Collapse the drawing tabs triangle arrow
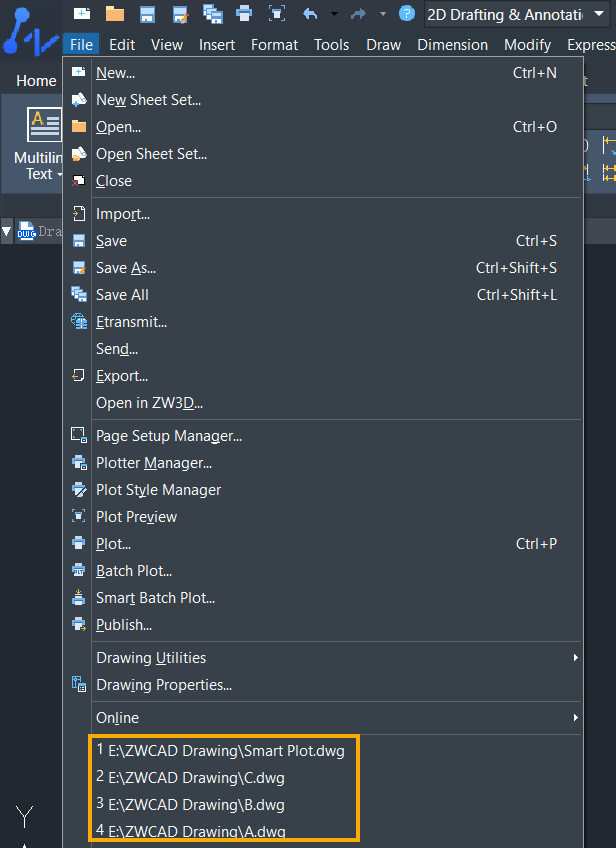 pos(6,231)
